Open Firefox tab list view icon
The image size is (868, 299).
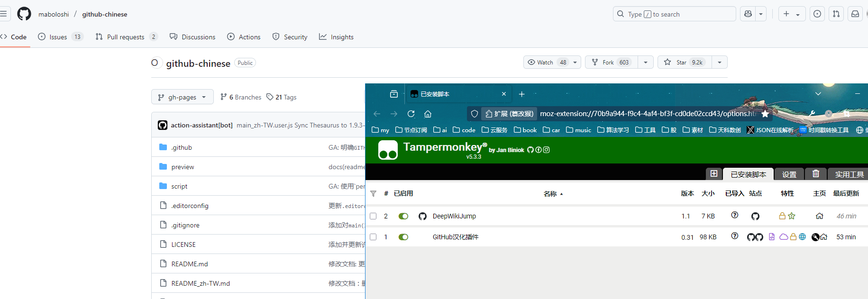[x=393, y=94]
